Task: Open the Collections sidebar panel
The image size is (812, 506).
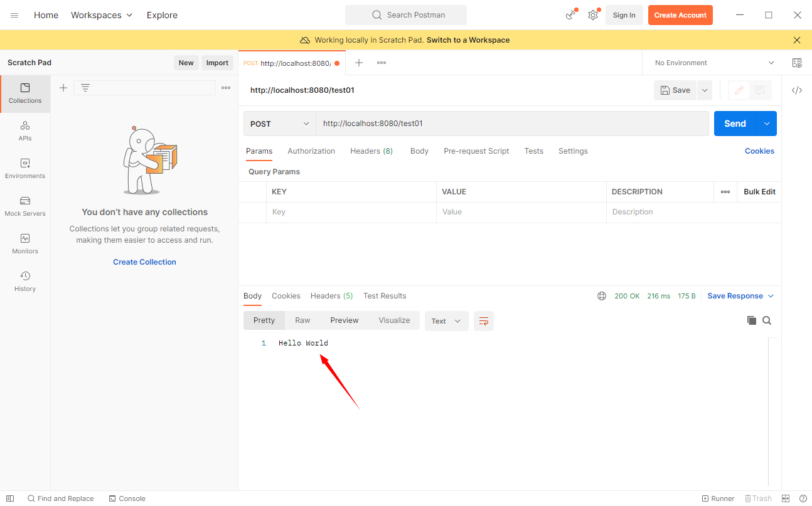Action: [x=25, y=93]
